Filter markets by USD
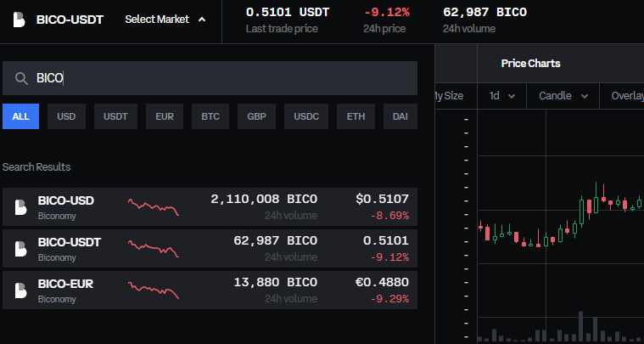Image resolution: width=644 pixels, height=344 pixels. pos(66,116)
